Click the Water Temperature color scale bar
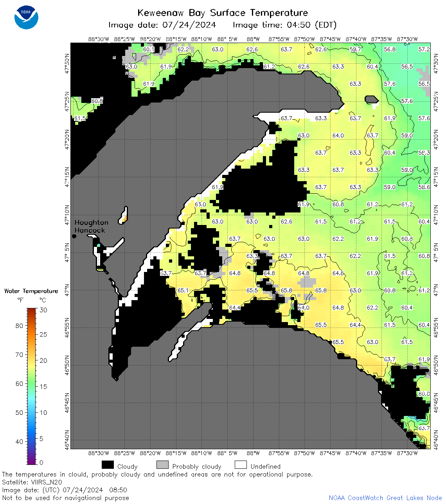Image resolution: width=446 pixels, height=504 pixels. [x=32, y=386]
